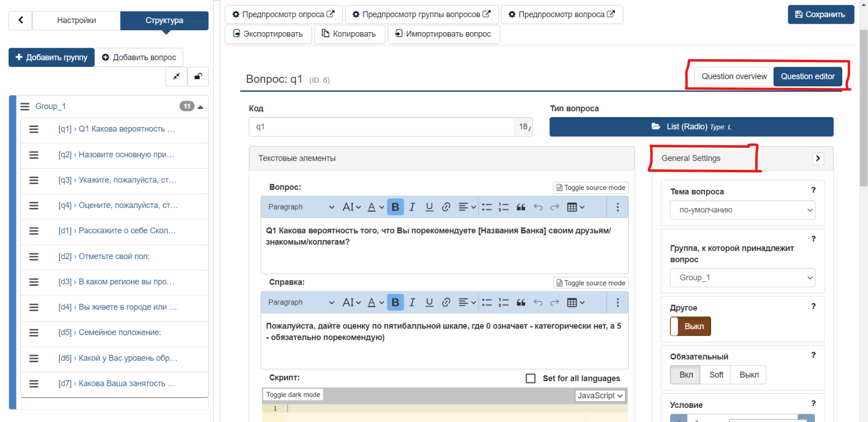Viewport: 868px width, 422px height.
Task: Insert bulleted list in the Вопрос editor
Action: 487,207
